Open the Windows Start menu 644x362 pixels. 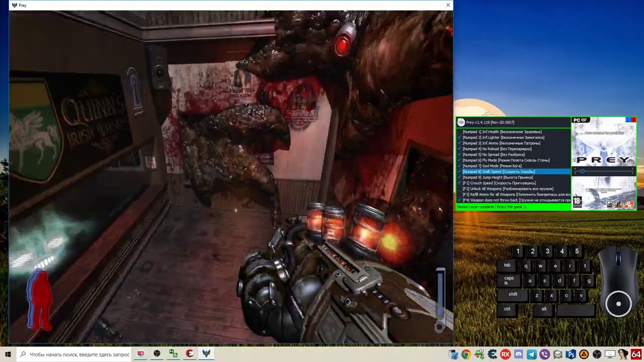[8, 354]
